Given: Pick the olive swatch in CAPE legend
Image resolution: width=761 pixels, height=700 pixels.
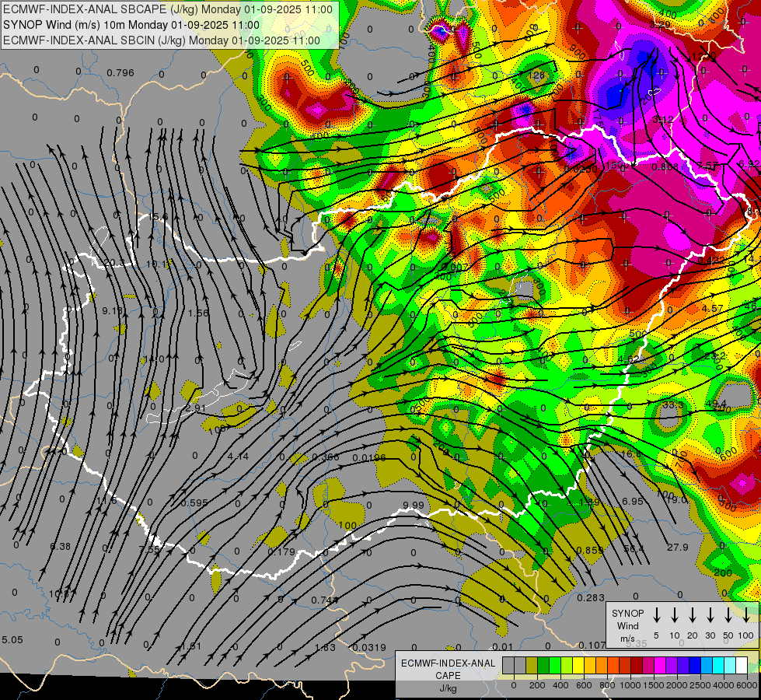Looking at the screenshot, I should [532, 666].
